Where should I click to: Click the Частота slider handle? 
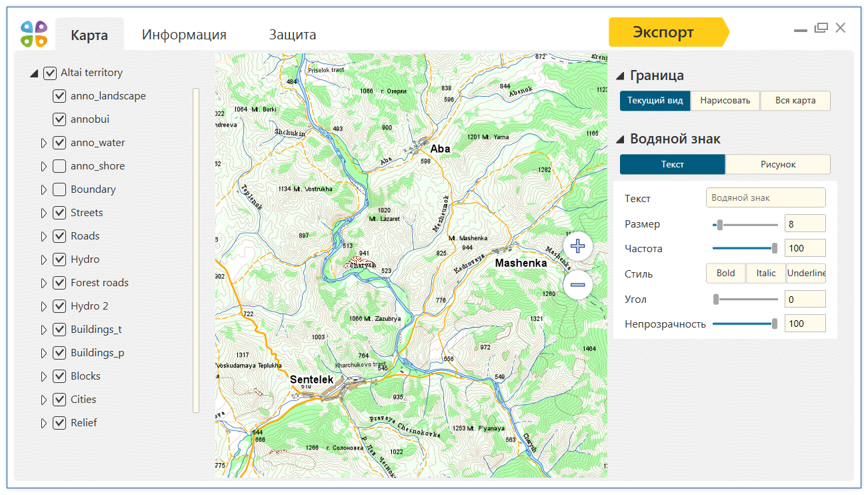(x=775, y=248)
